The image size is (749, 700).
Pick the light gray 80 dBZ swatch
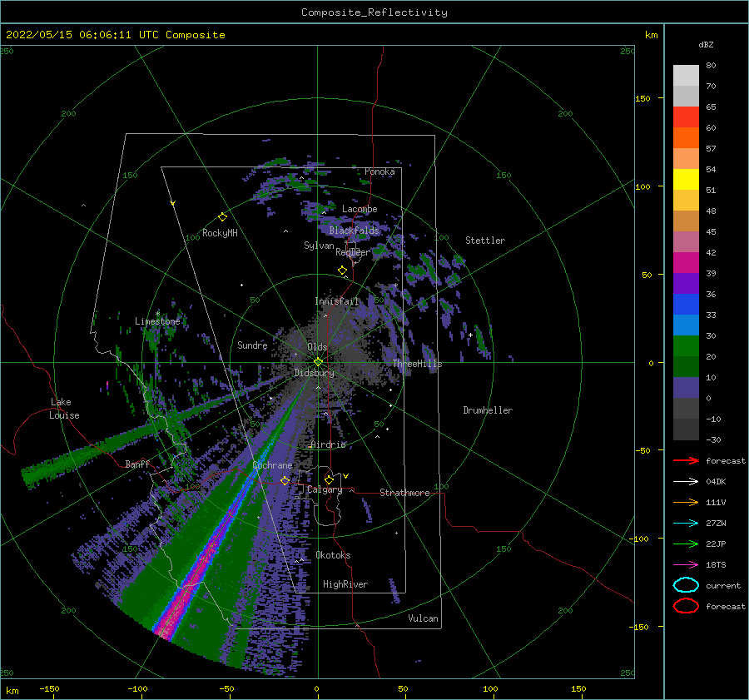(x=686, y=76)
